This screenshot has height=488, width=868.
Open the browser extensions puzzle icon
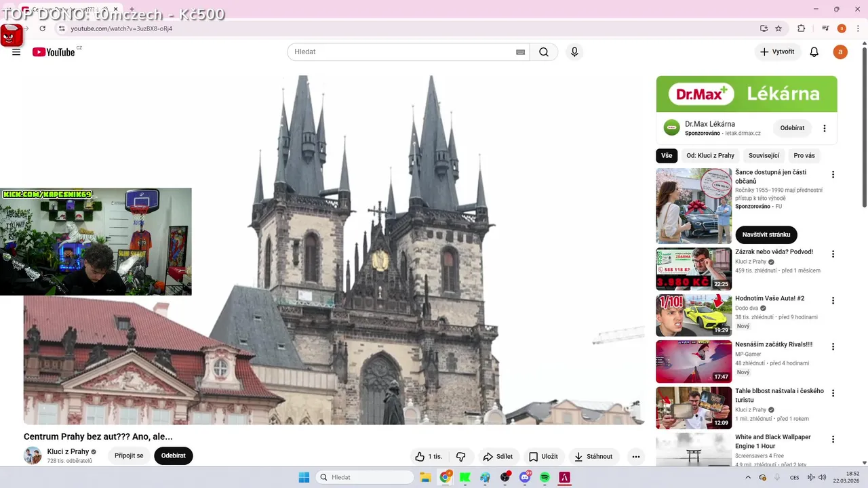pyautogui.click(x=802, y=28)
